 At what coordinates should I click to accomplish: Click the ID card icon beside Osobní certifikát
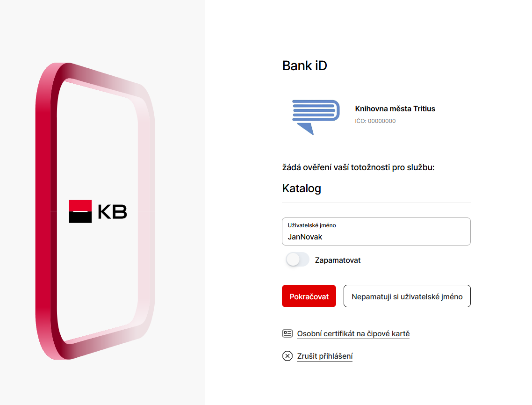[288, 333]
